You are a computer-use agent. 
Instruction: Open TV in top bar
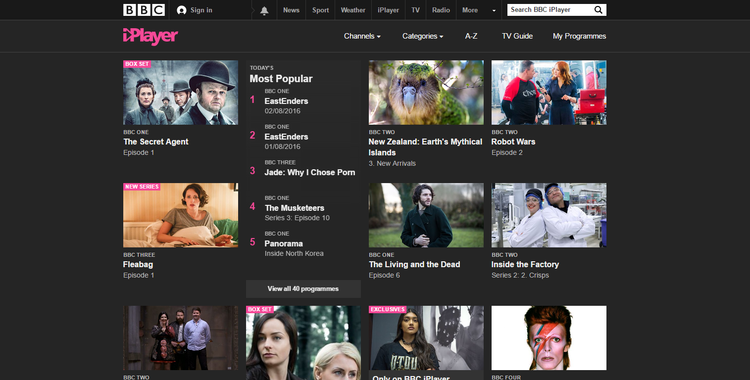click(x=416, y=10)
